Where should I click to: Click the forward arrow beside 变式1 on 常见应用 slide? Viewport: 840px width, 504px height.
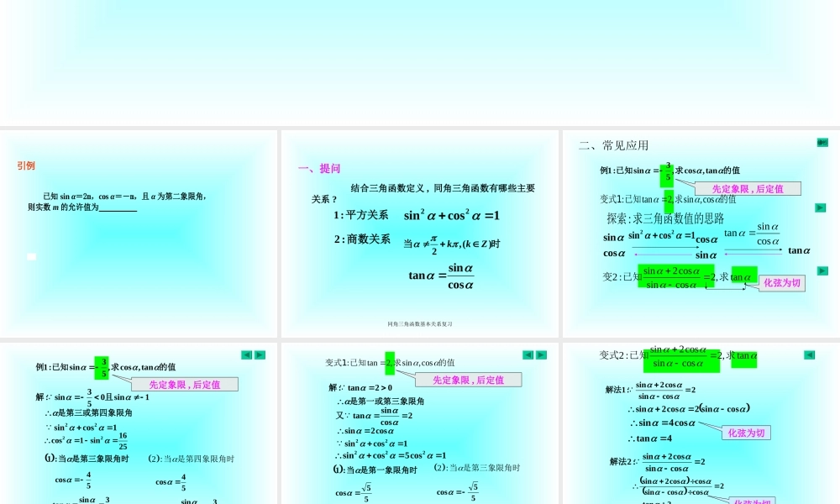point(820,207)
